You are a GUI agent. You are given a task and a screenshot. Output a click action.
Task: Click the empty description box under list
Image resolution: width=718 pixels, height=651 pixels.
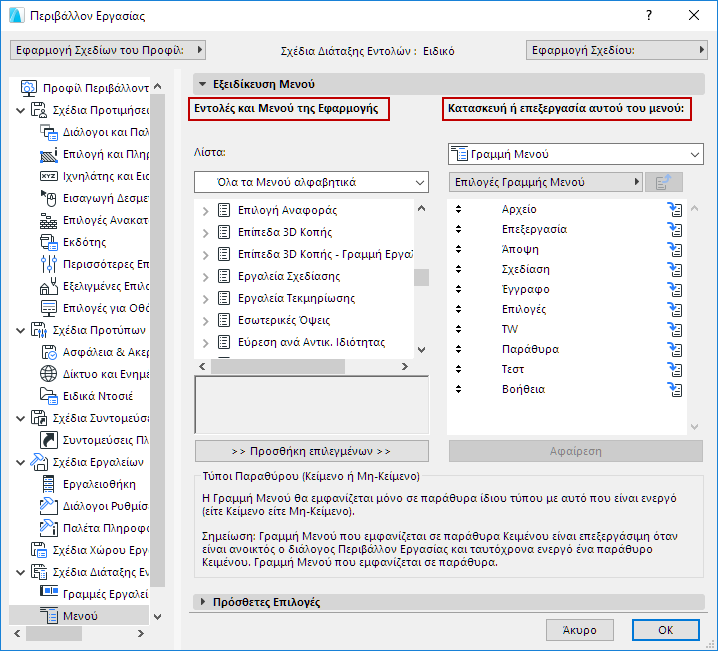312,405
